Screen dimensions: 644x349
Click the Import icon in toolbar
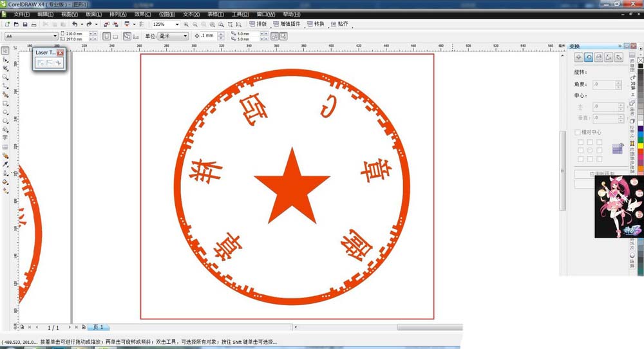pos(106,24)
